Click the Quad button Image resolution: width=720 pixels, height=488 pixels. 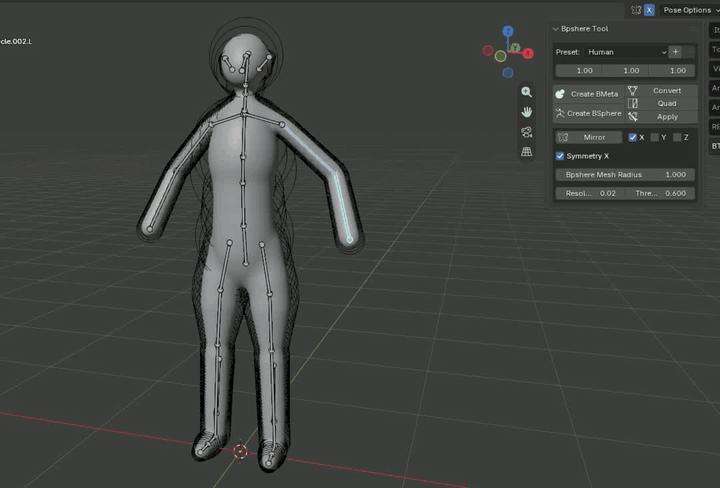(661, 103)
